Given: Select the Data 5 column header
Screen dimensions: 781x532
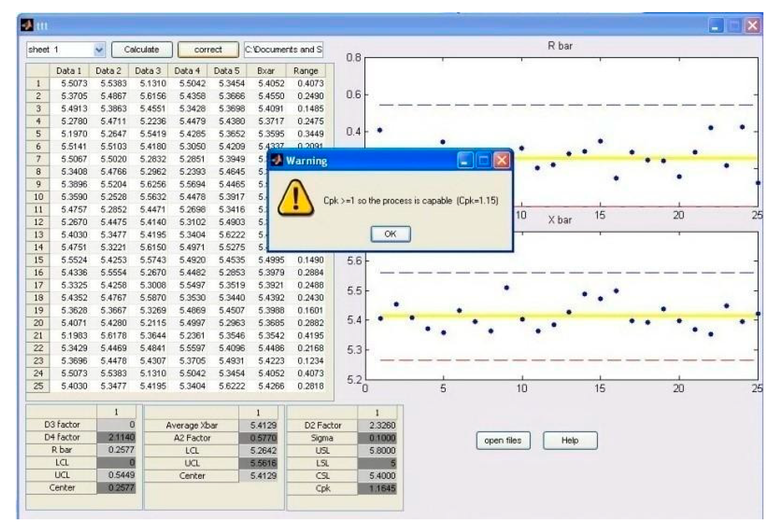Looking at the screenshot, I should [x=226, y=71].
